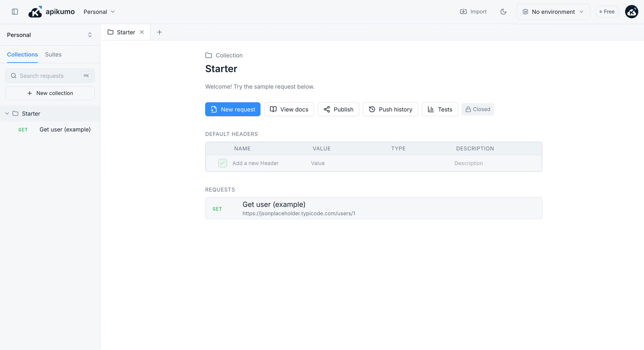Click the Publish share button

pos(338,109)
